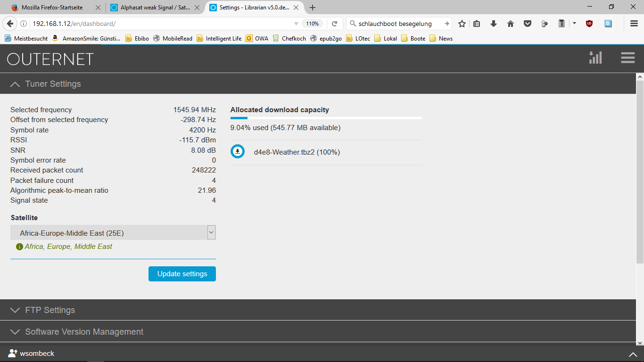Image resolution: width=644 pixels, height=362 pixels.
Task: Click 9.04% used capacity text
Action: tap(285, 128)
